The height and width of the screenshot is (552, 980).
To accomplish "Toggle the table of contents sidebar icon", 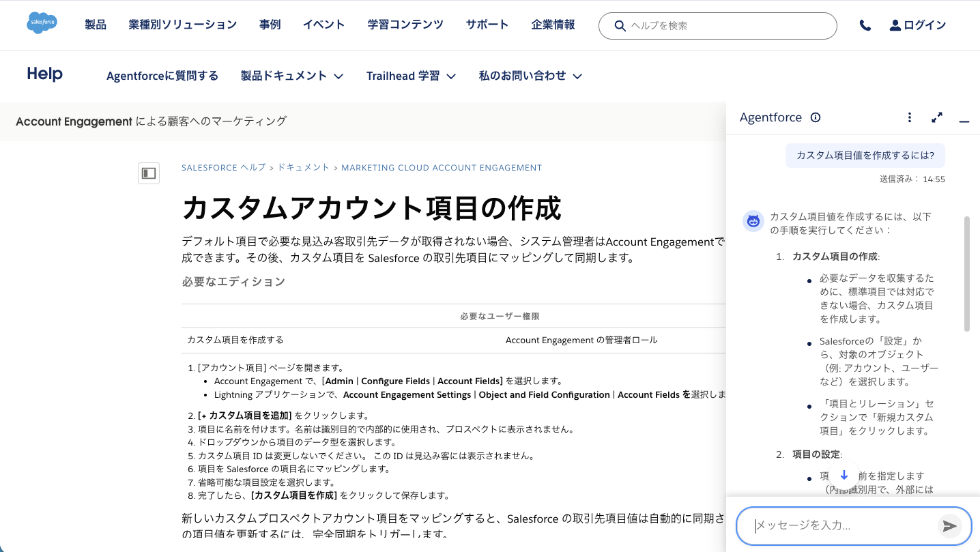I will [149, 173].
